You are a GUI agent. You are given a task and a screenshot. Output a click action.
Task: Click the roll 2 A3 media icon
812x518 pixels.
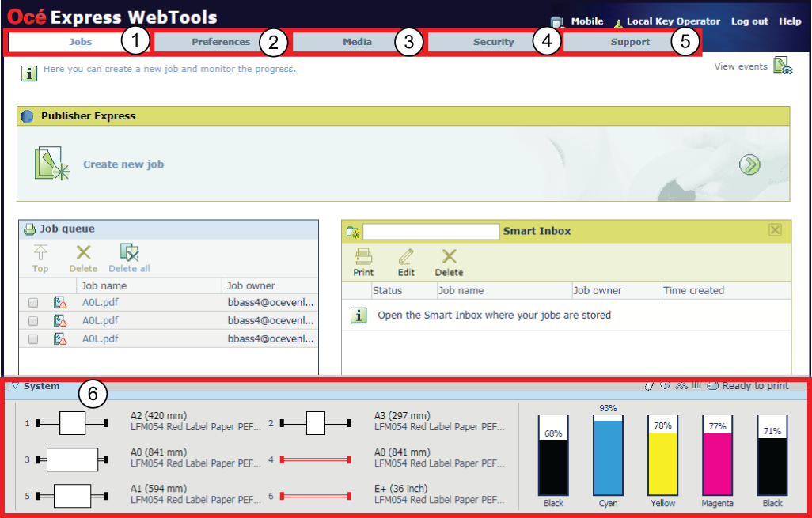[x=316, y=423]
